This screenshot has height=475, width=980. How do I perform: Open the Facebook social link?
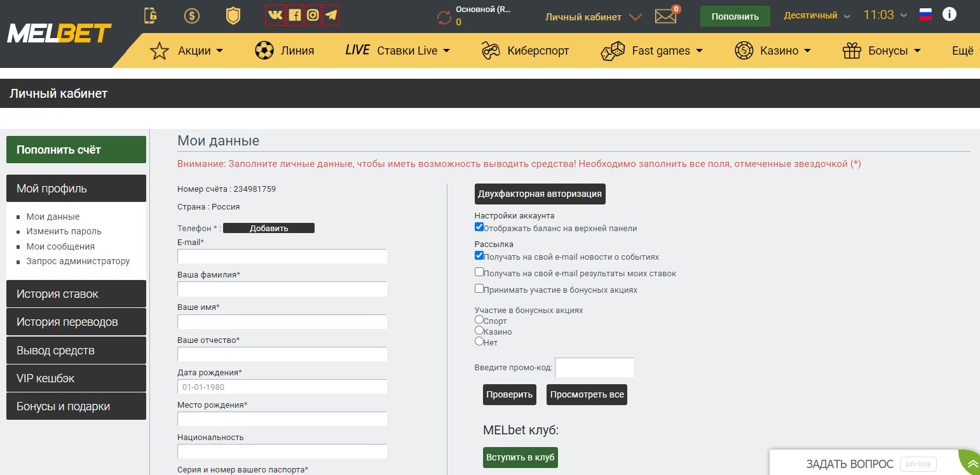coord(294,15)
